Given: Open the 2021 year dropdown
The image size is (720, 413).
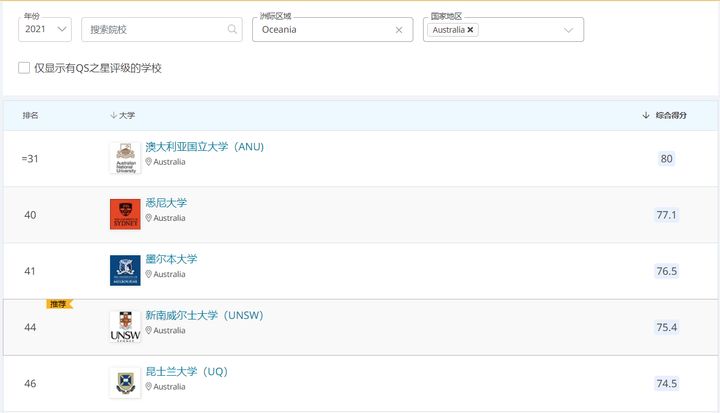Looking at the screenshot, I should click(45, 29).
